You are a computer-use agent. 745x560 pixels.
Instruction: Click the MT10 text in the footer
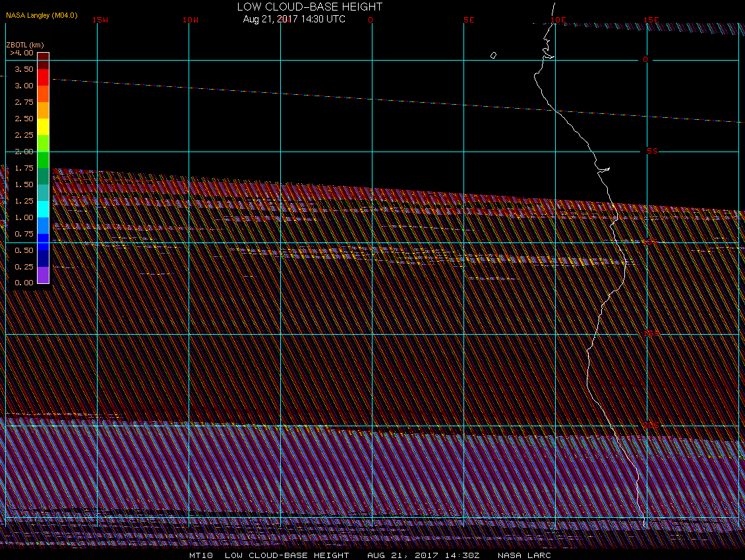pyautogui.click(x=200, y=555)
